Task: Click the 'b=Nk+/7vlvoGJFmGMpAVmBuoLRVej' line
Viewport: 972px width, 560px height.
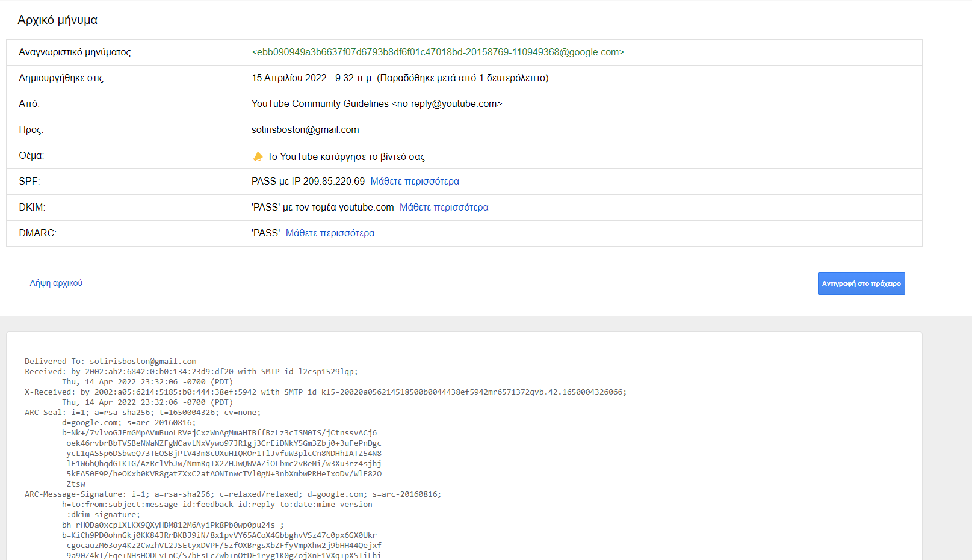Action: point(220,432)
